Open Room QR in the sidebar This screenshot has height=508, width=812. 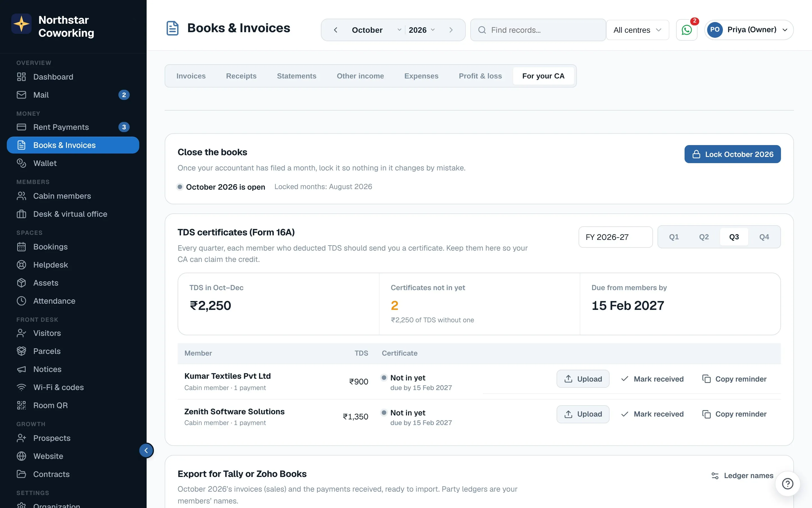[x=73, y=406]
